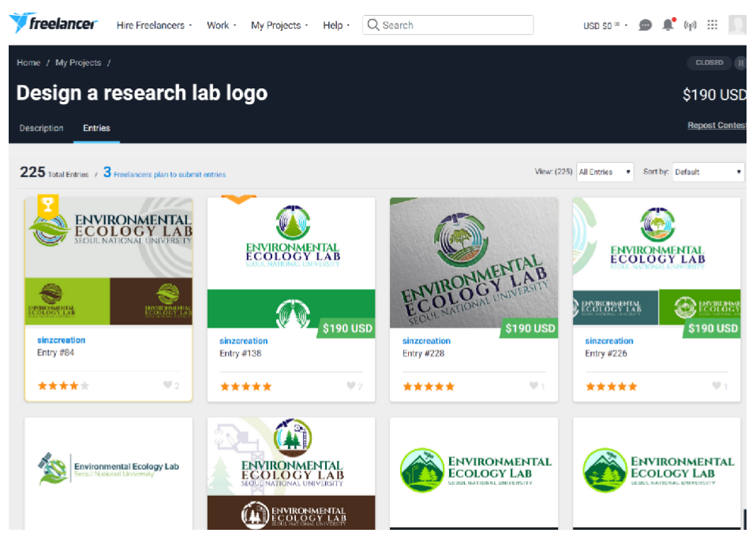Click the pause icon beside CLOSED badge
756x544 pixels.
coord(740,62)
